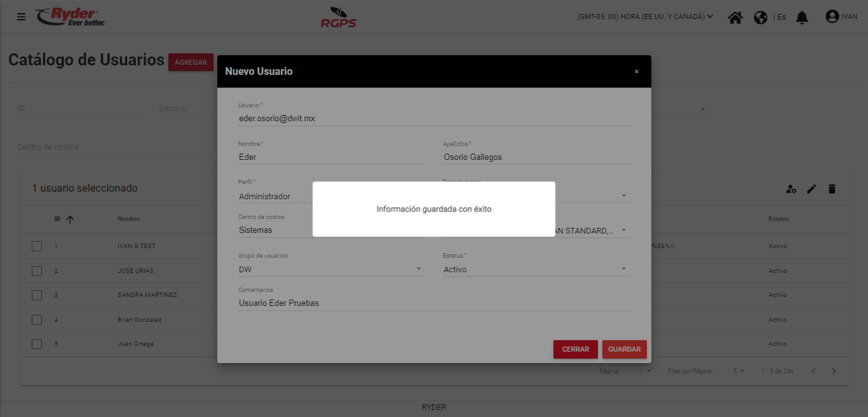Sort by ID column arrow

tap(70, 219)
